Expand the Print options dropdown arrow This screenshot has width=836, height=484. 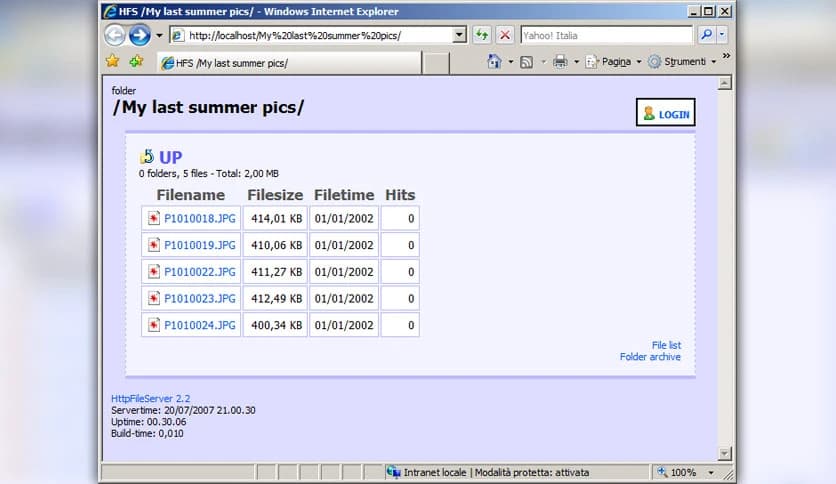(576, 62)
